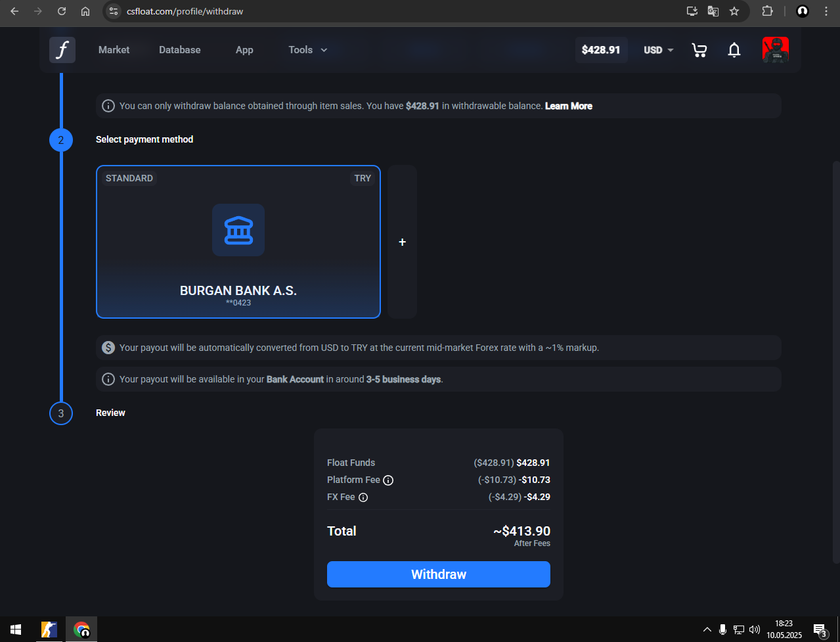
Task: Click the page vertical scrollbar
Action: click(x=835, y=361)
